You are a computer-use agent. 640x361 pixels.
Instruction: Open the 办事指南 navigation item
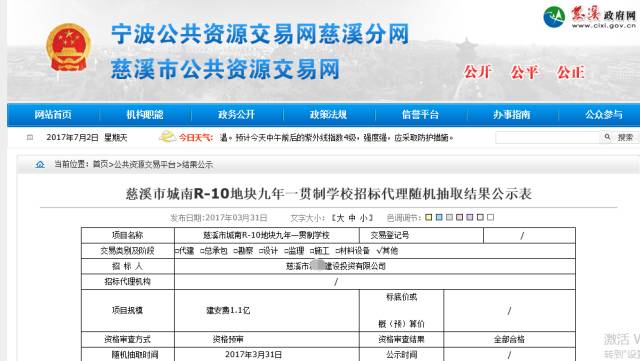coord(512,114)
